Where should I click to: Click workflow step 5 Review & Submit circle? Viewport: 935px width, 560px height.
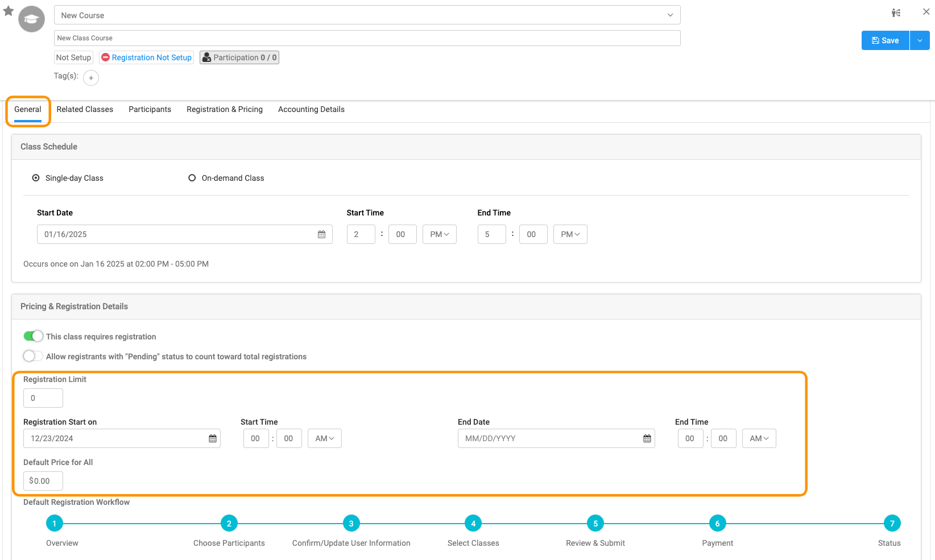tap(595, 524)
